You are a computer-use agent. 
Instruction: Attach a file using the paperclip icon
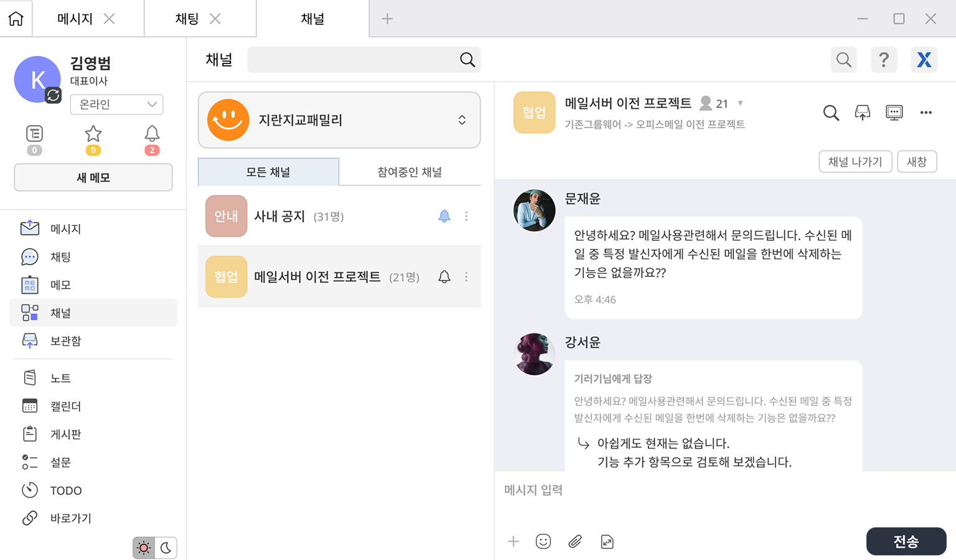click(x=576, y=541)
